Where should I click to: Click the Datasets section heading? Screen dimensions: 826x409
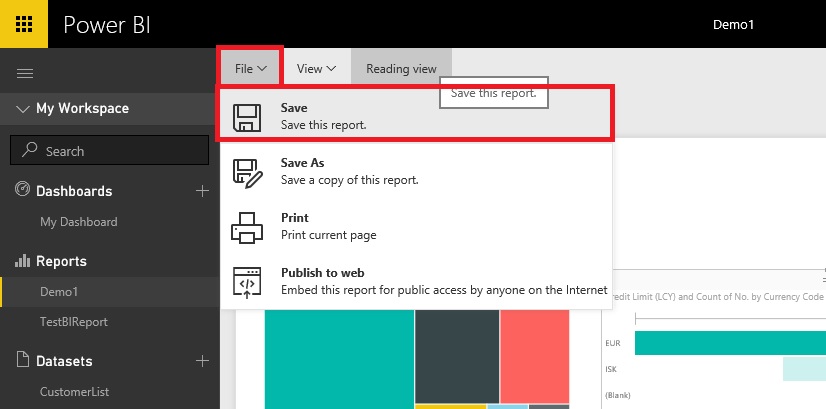tap(64, 361)
